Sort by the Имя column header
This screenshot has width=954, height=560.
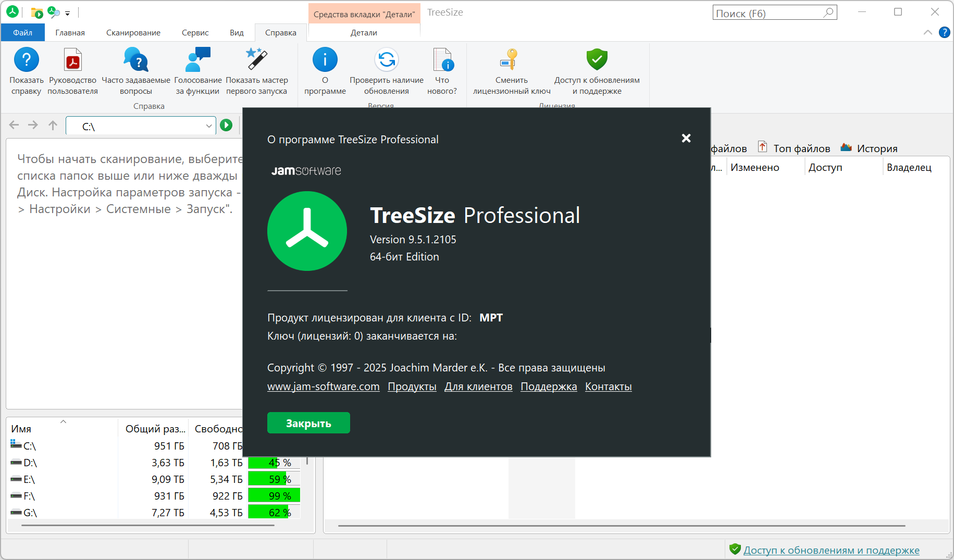63,429
